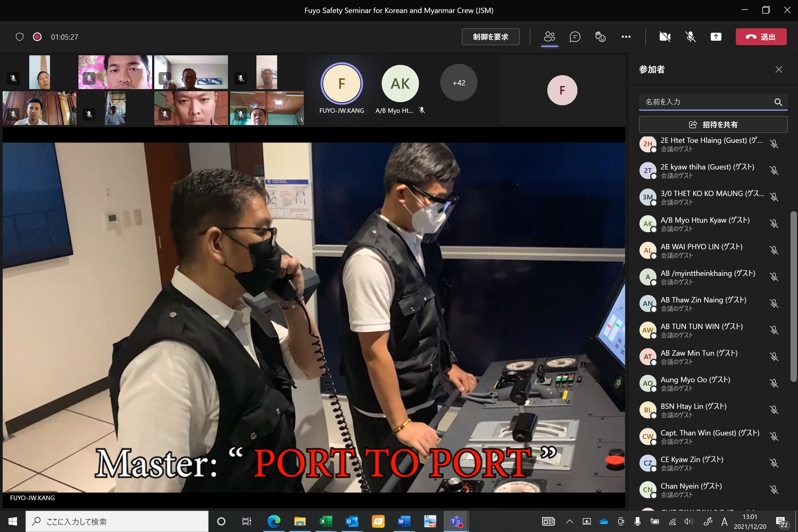Open the more actions ellipsis menu

626,37
